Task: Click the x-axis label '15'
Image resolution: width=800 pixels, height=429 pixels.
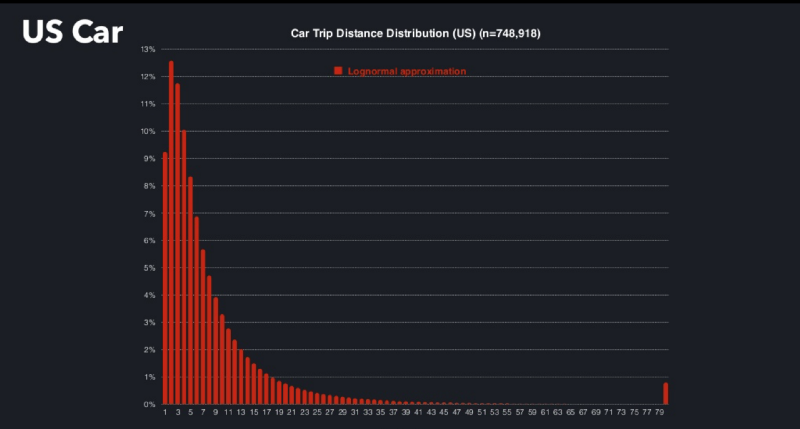Action: [254, 412]
